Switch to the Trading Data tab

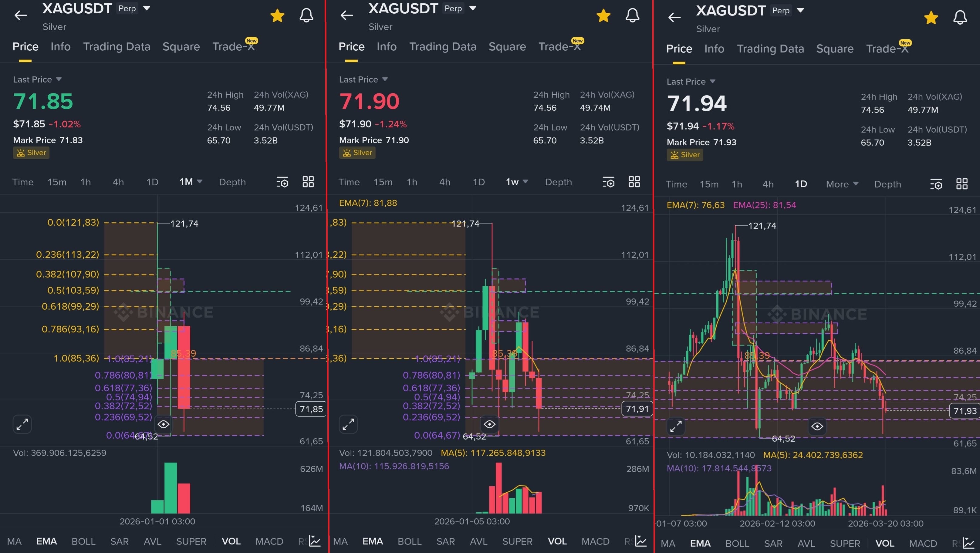(117, 46)
